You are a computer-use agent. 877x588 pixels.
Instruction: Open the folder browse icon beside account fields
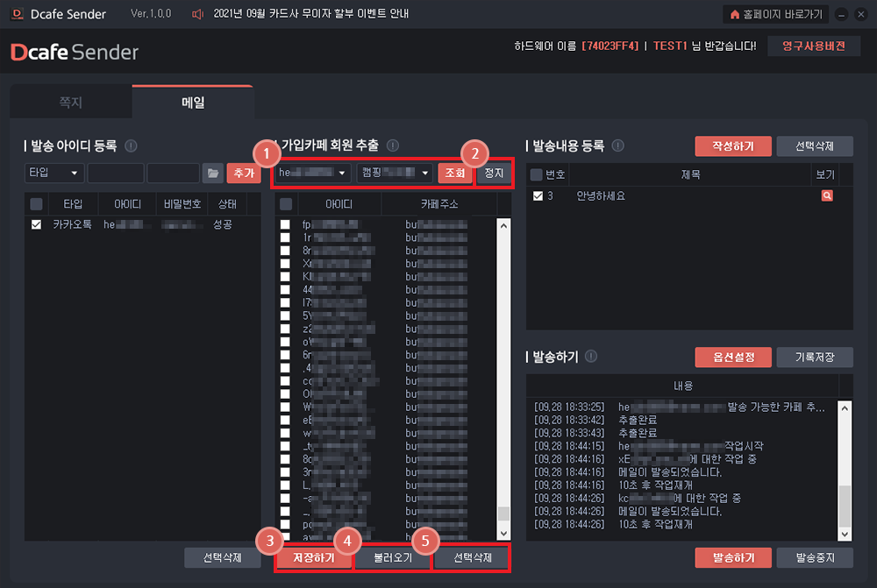click(x=213, y=174)
